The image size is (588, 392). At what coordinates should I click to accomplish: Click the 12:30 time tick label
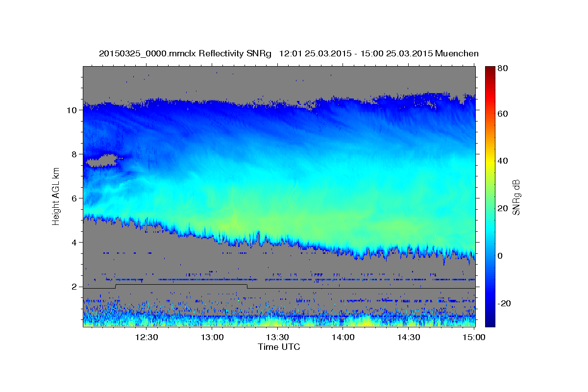tap(147, 337)
